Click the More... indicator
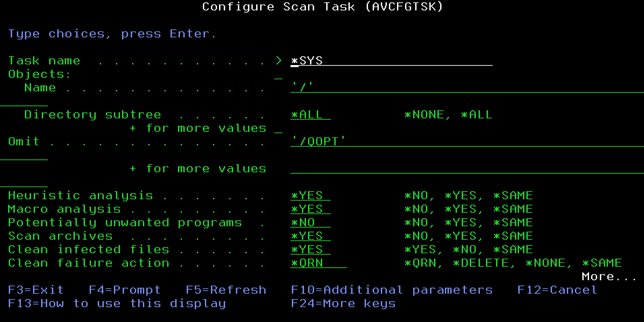This screenshot has width=644, height=322. (x=609, y=276)
